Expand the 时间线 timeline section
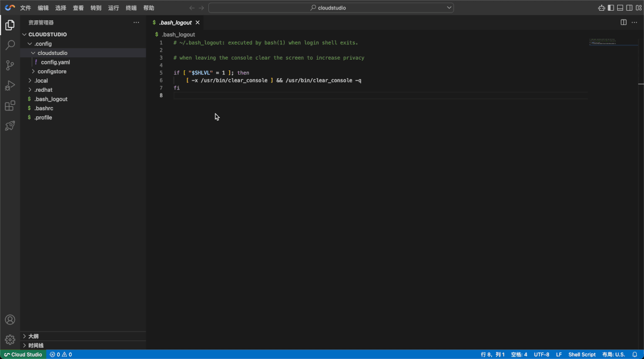Viewport: 644px width, 359px height. click(83, 345)
